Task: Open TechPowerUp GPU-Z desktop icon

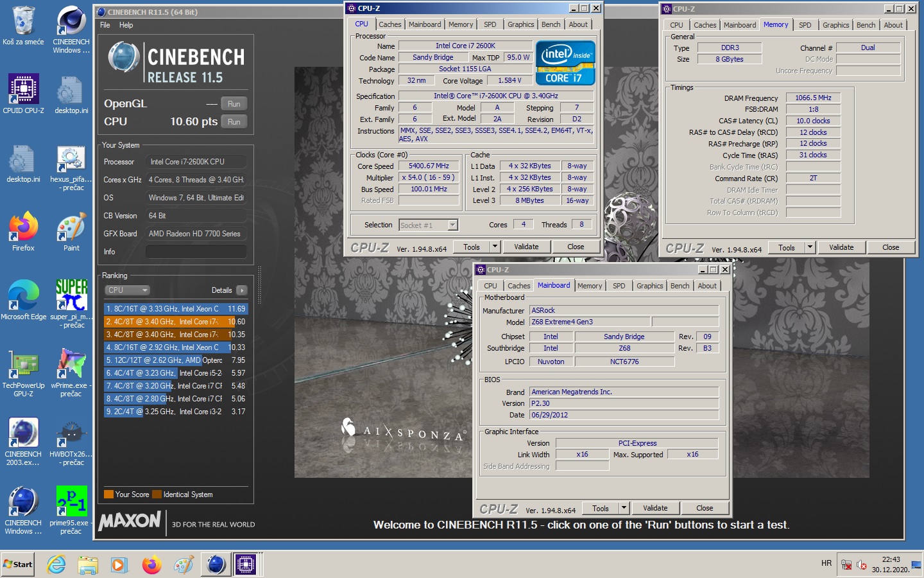Action: pyautogui.click(x=23, y=372)
